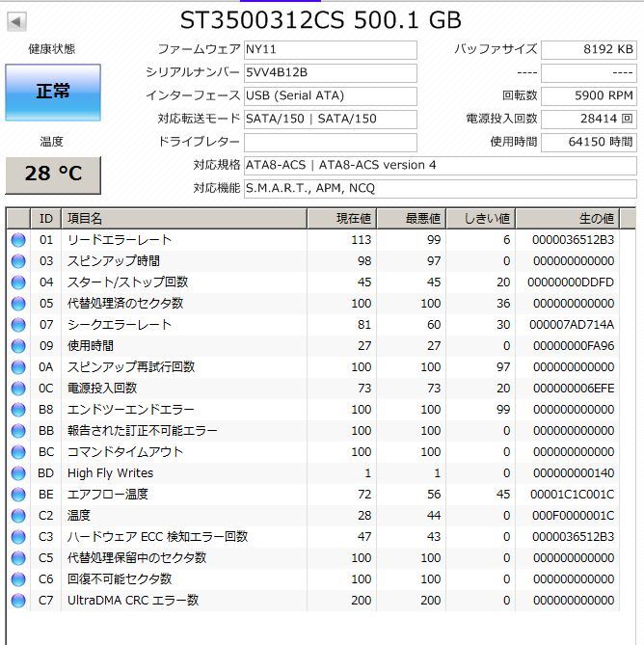The height and width of the screenshot is (645, 644).
Task: Click the ファームウェア field showing NY11
Action: click(331, 50)
